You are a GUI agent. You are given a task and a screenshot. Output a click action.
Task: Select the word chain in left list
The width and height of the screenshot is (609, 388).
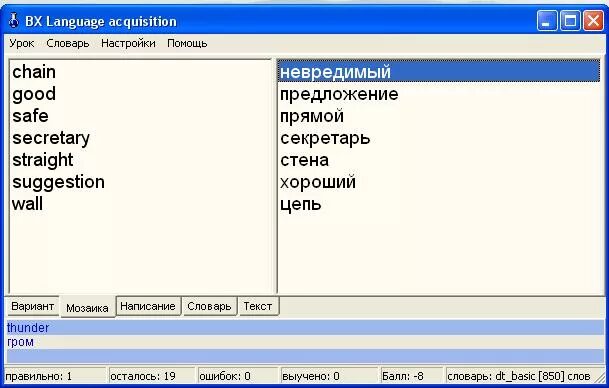(x=34, y=72)
